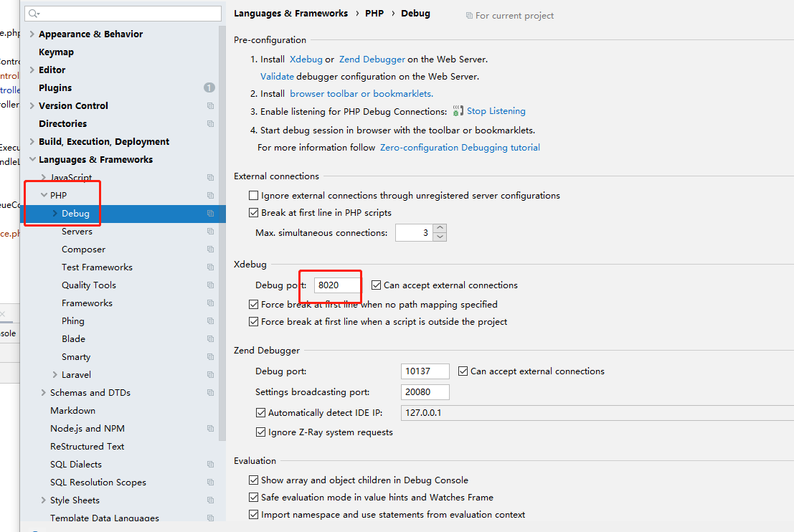
Task: Click project-scope icon beside SQL Dialects
Action: (210, 465)
